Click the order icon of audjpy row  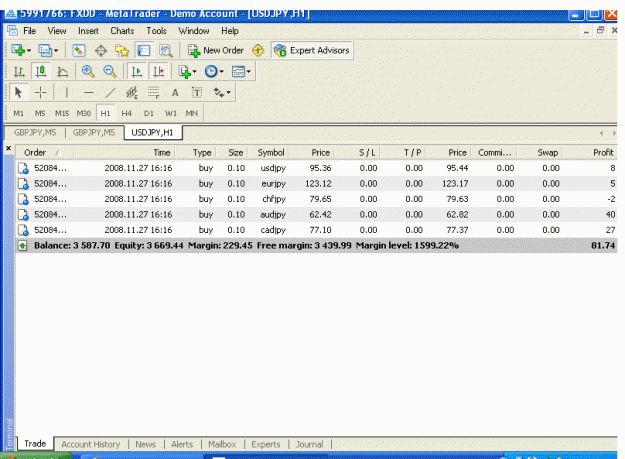(x=23, y=215)
